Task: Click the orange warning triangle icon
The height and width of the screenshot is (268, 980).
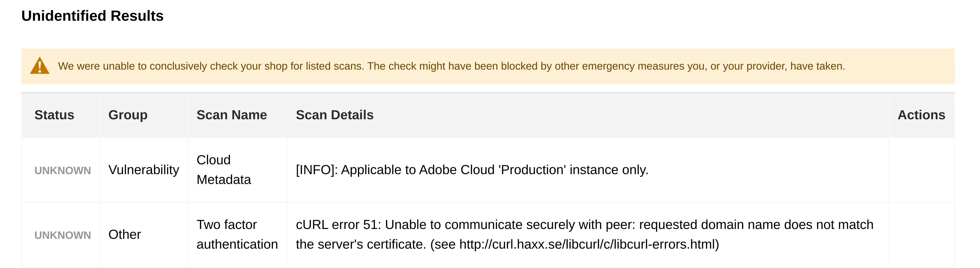Action: pos(40,66)
